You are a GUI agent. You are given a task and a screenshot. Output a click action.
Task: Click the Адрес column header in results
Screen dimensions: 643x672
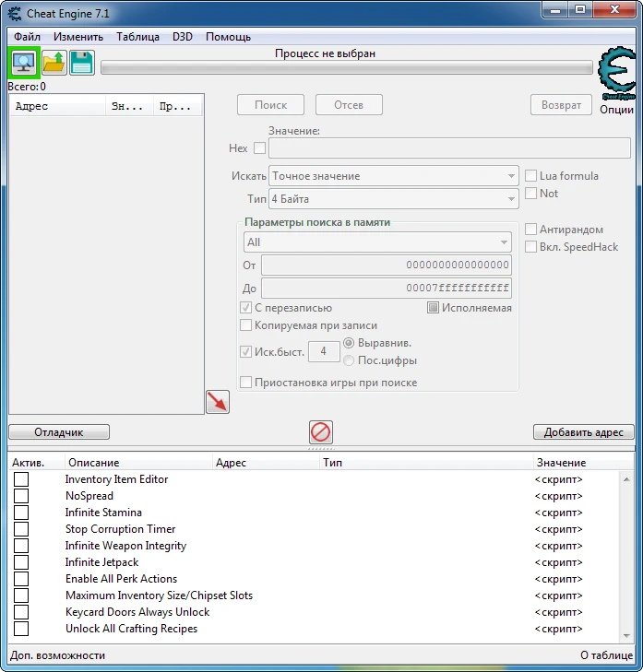(57, 106)
